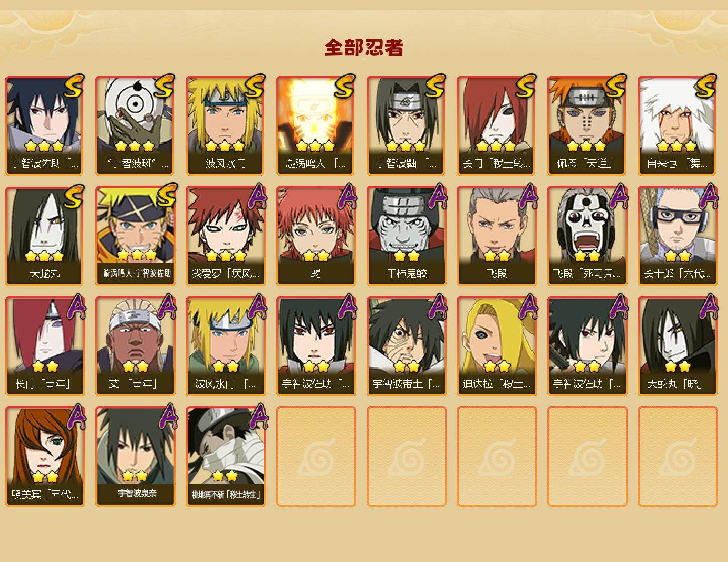This screenshot has height=562, width=728.
Task: Click the 全部忍者 heading
Action: 364,48
